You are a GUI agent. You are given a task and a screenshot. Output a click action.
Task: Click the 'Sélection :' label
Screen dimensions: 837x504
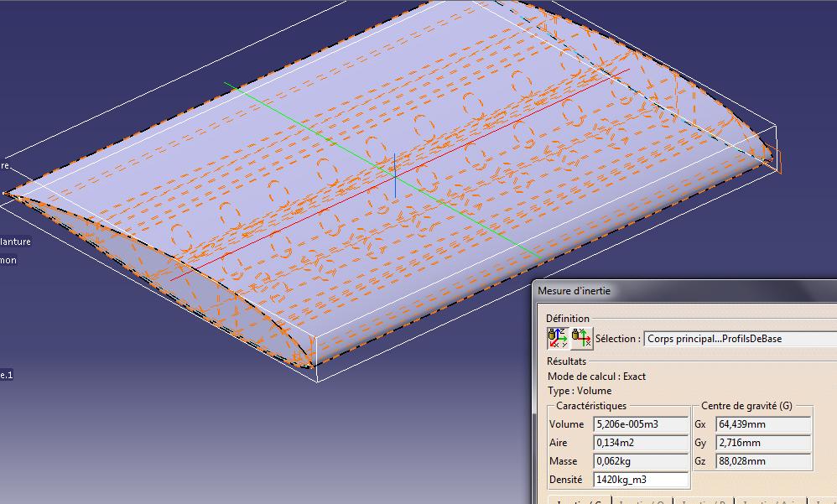[617, 339]
